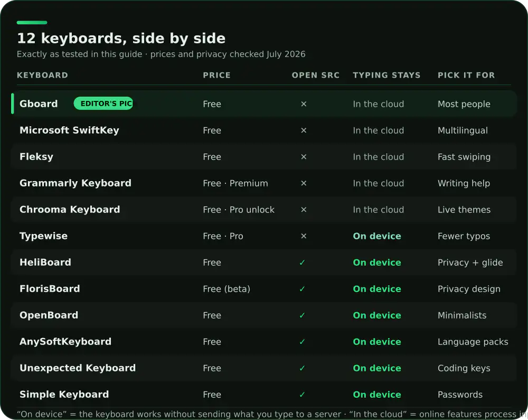Click the 'Writing help' cell
Image resolution: width=528 pixels, height=420 pixels.
pyautogui.click(x=464, y=183)
